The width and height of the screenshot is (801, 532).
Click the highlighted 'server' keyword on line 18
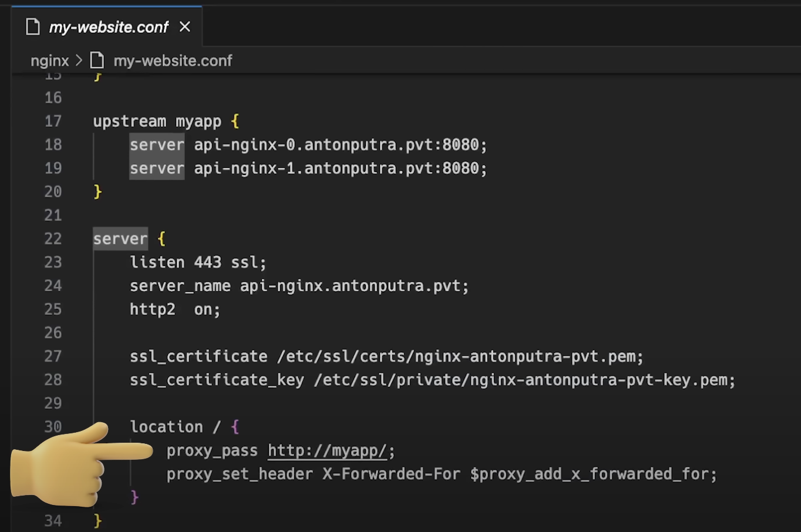(157, 145)
